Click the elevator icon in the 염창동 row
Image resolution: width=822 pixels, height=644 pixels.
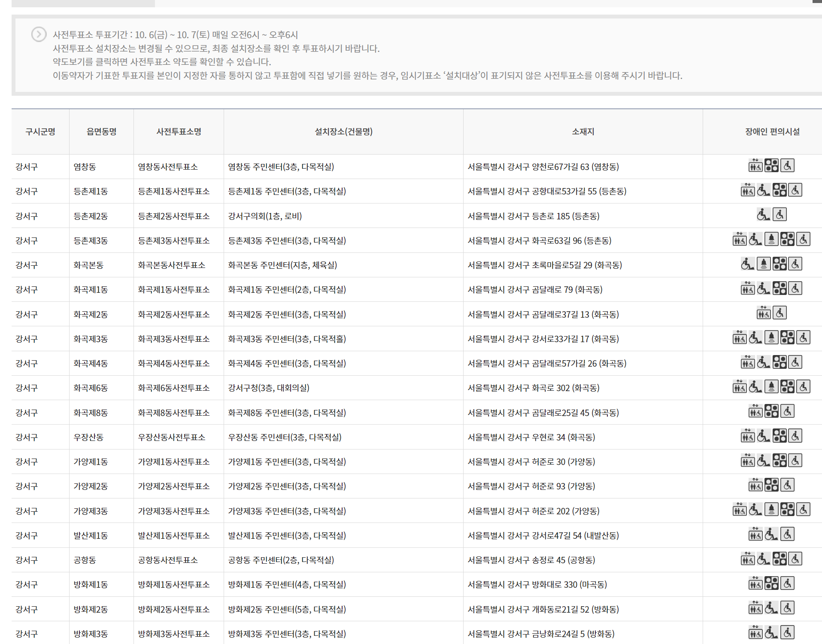(x=755, y=166)
